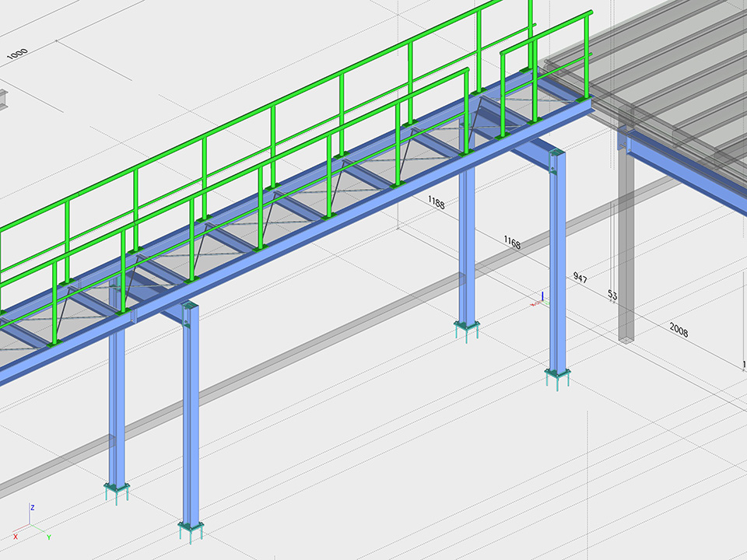Click the 53 dimension label
Image resolution: width=747 pixels, height=560 pixels.
click(612, 295)
